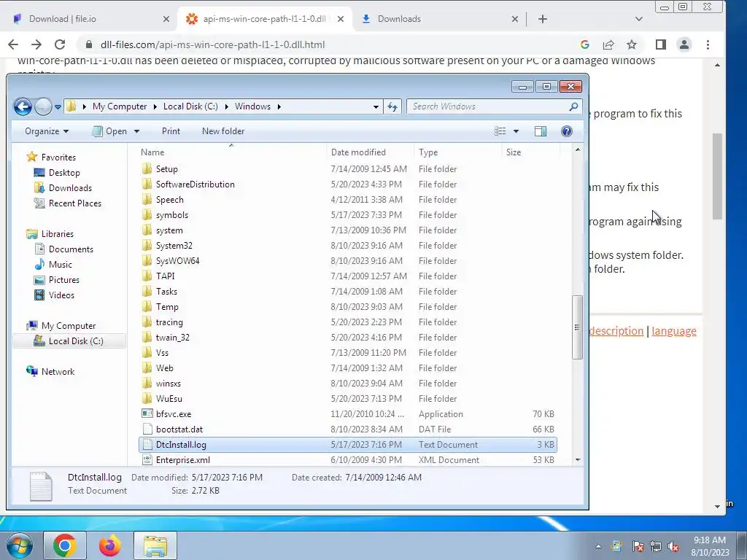The image size is (747, 560).
Task: Reload the page in Chrome
Action: [60, 44]
